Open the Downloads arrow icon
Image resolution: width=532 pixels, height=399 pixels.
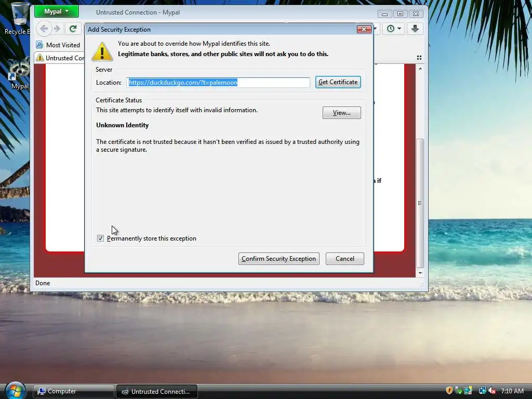pyautogui.click(x=415, y=29)
